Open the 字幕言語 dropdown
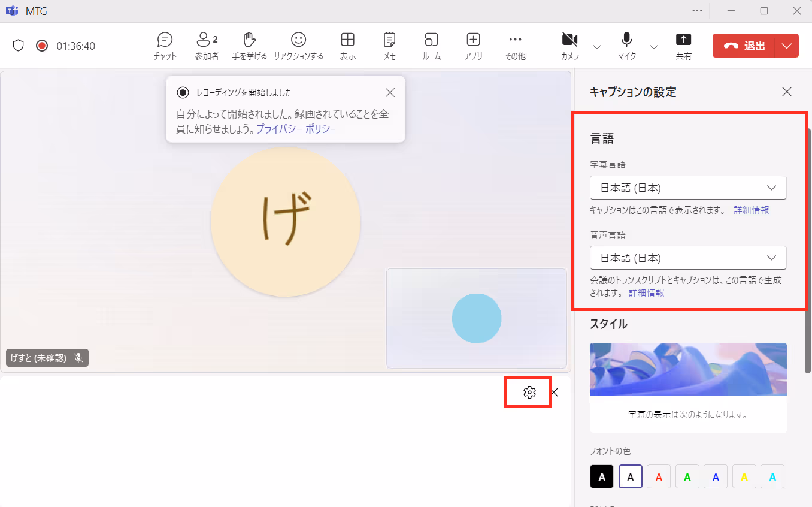Image resolution: width=812 pixels, height=507 pixels. click(688, 188)
